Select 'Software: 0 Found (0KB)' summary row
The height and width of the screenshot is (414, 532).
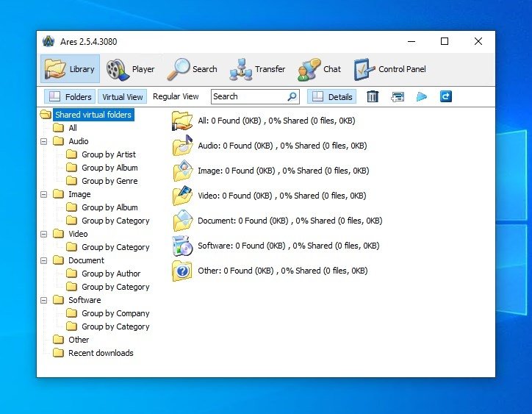pos(288,246)
